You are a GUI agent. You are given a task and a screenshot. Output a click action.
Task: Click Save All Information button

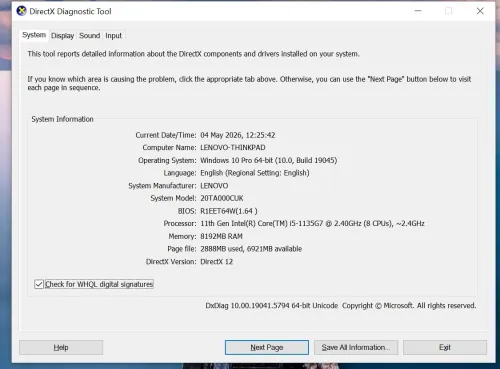[356, 347]
